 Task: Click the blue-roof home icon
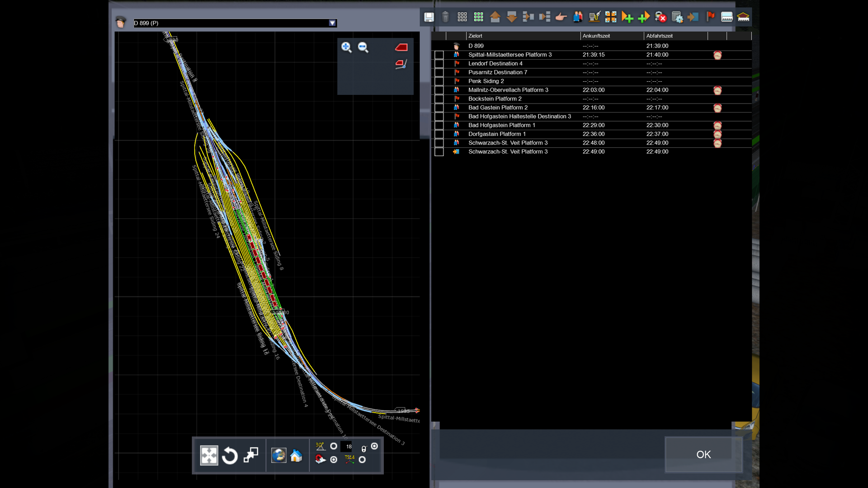(x=296, y=455)
